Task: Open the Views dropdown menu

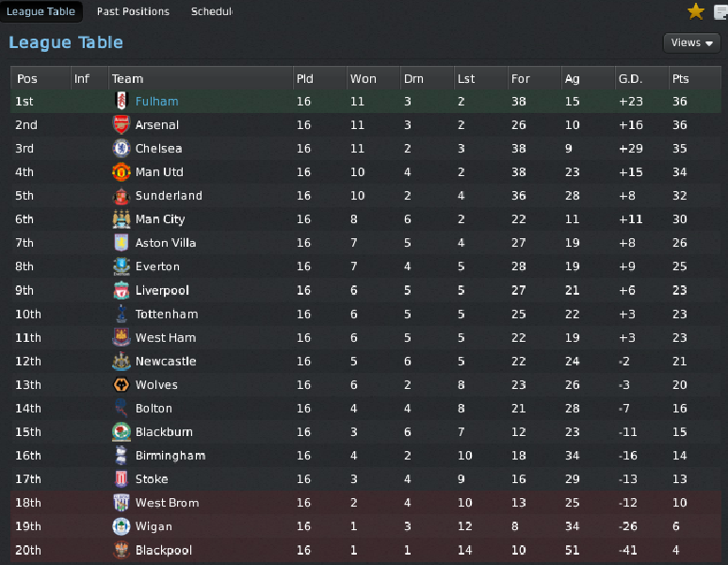Action: pos(692,42)
